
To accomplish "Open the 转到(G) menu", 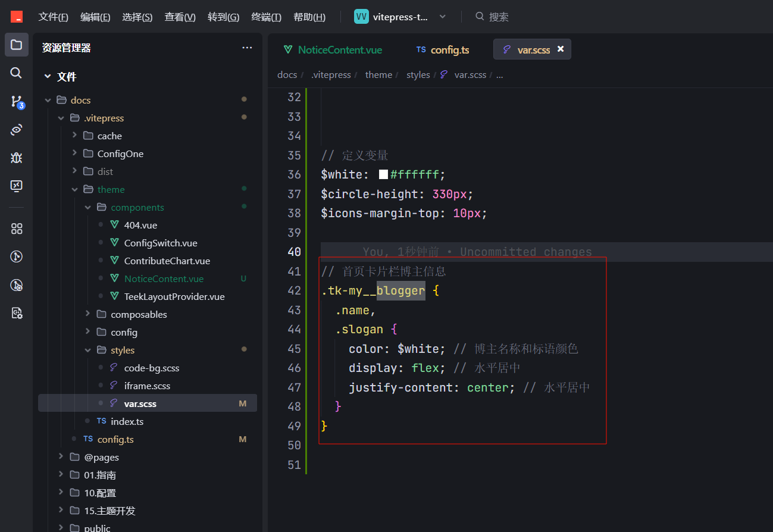I will pyautogui.click(x=224, y=17).
